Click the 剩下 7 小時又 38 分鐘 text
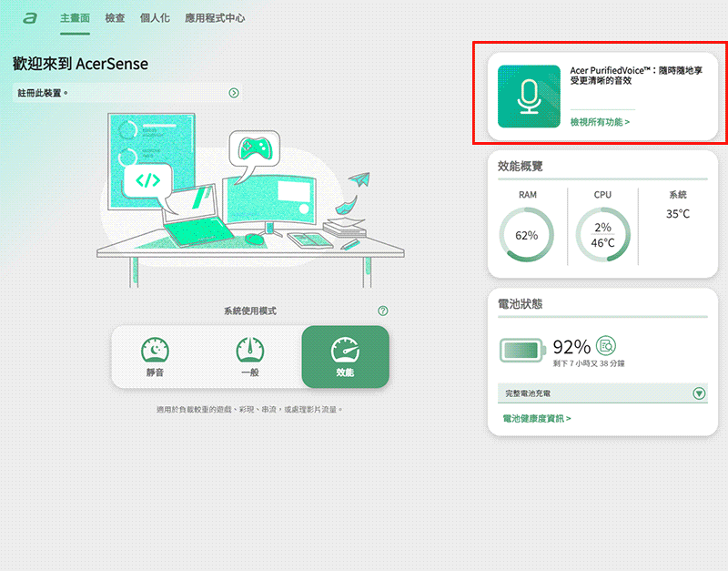The image size is (728, 571). [589, 363]
